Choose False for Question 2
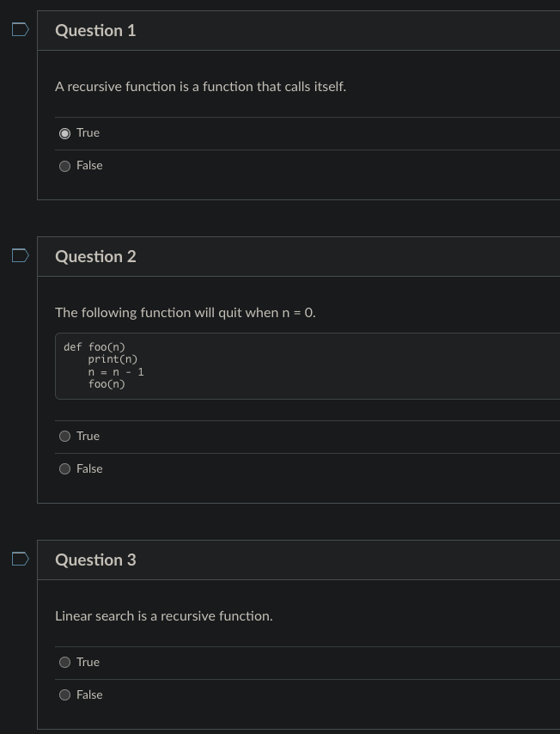 pos(65,469)
